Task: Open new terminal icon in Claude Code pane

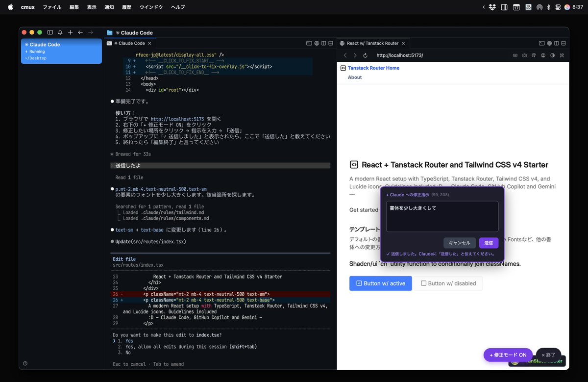Action: click(x=309, y=43)
